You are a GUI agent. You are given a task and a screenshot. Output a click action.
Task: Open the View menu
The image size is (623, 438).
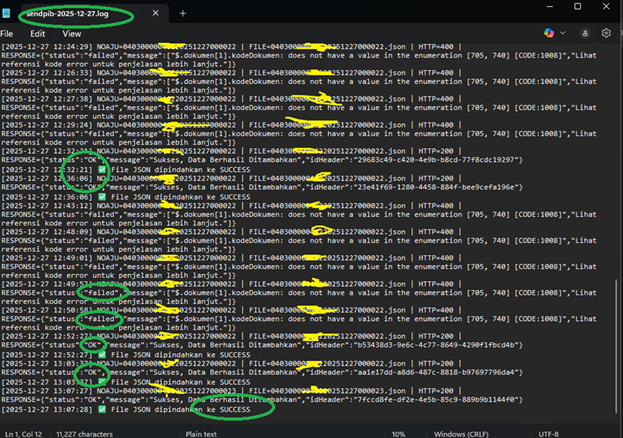(x=71, y=33)
